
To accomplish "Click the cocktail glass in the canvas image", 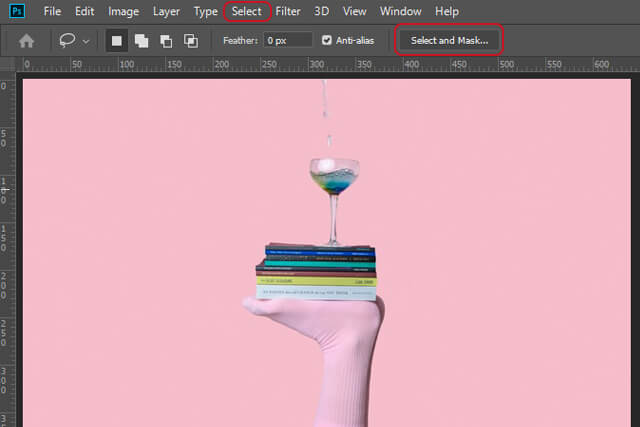I will pyautogui.click(x=334, y=202).
